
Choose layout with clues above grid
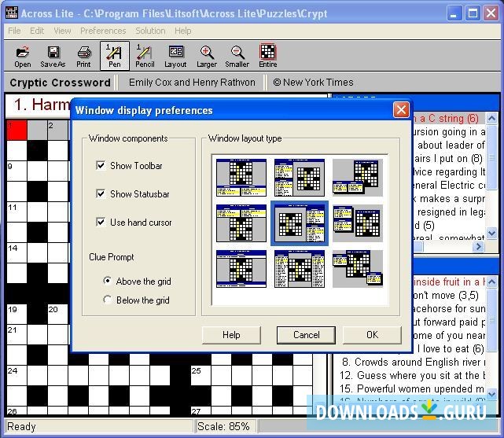[x=241, y=223]
